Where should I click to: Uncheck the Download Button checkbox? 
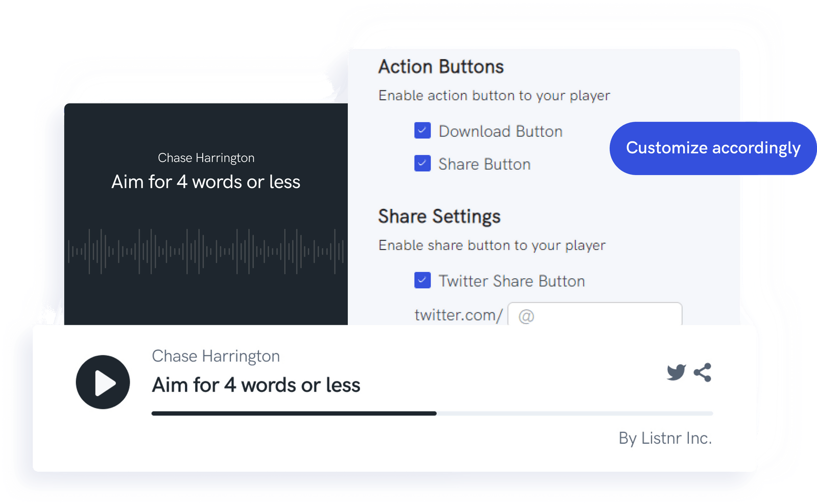(x=422, y=131)
